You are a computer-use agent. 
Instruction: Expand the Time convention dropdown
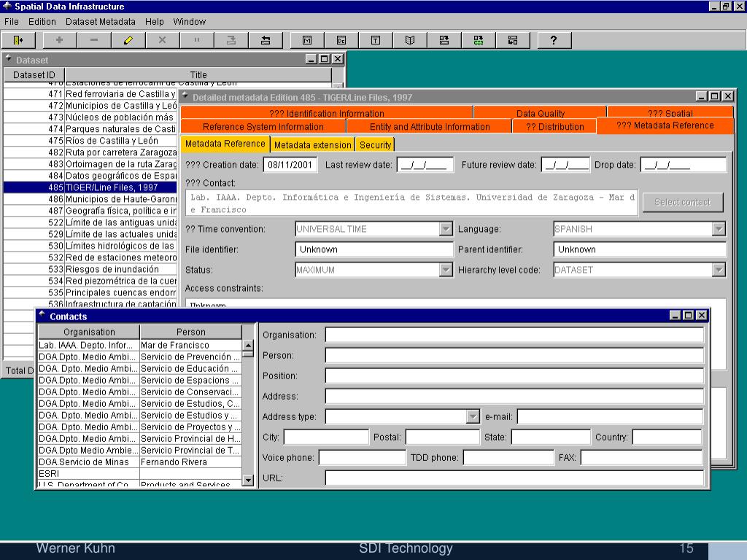446,229
